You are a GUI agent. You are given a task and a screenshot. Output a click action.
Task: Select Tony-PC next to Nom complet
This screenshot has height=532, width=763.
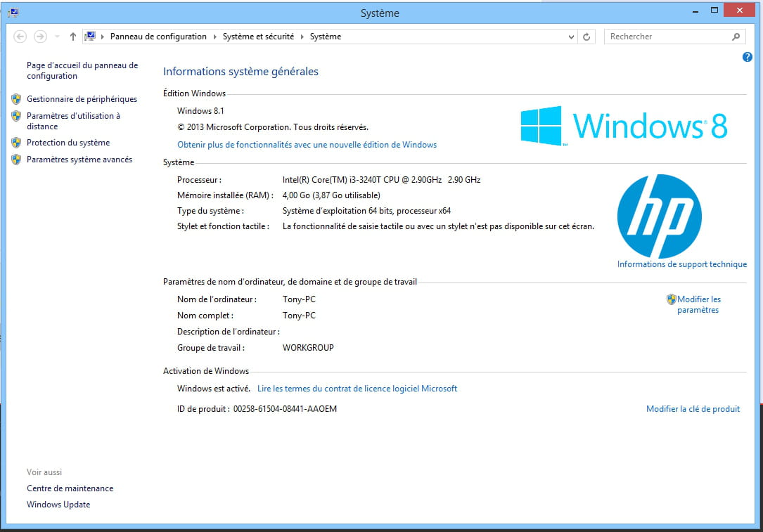pos(299,316)
